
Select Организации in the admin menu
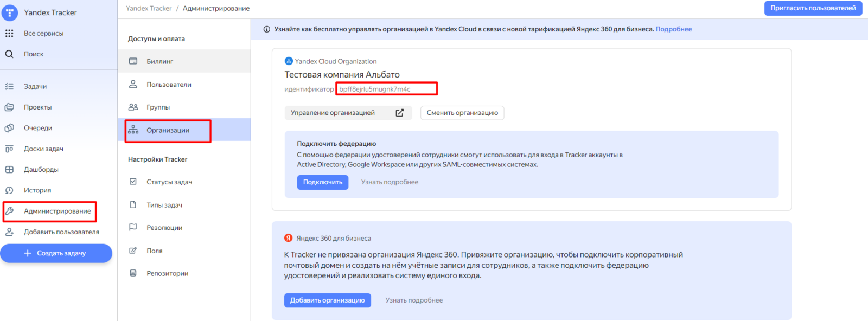point(168,131)
